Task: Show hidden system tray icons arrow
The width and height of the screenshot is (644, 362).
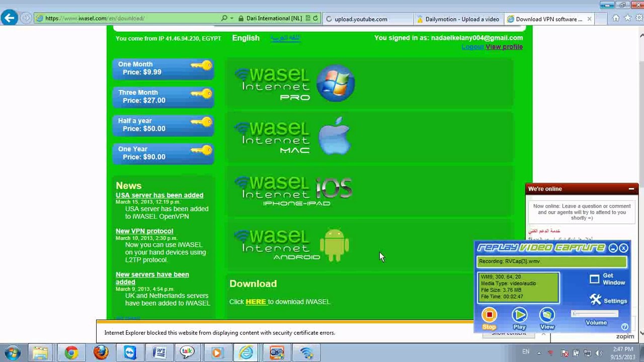Action: (x=539, y=353)
